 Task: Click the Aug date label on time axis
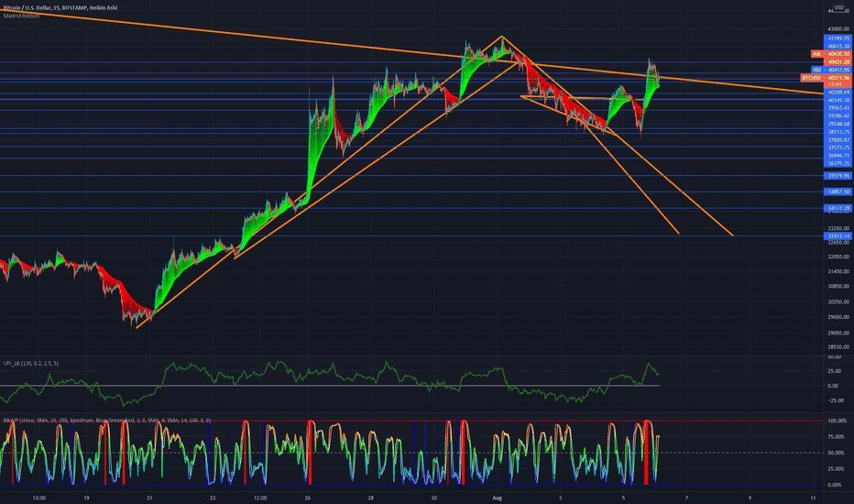tap(497, 498)
